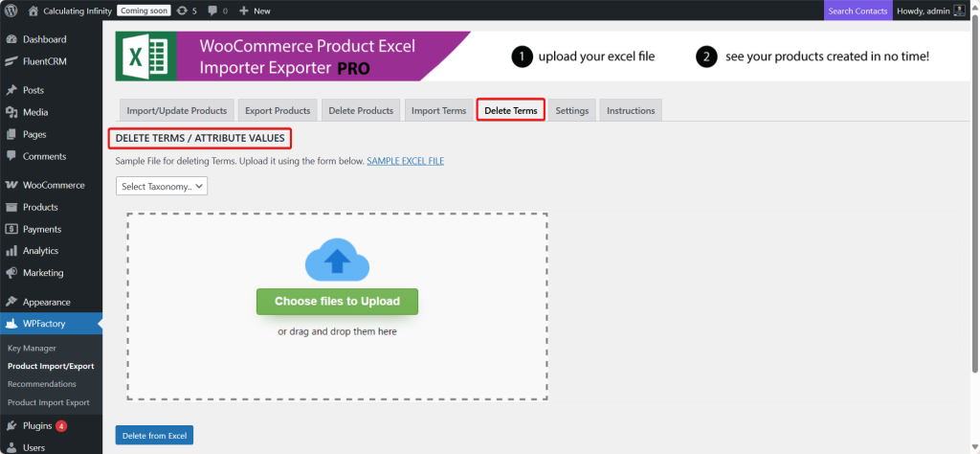Switch to Import/Update Products tab

[177, 111]
